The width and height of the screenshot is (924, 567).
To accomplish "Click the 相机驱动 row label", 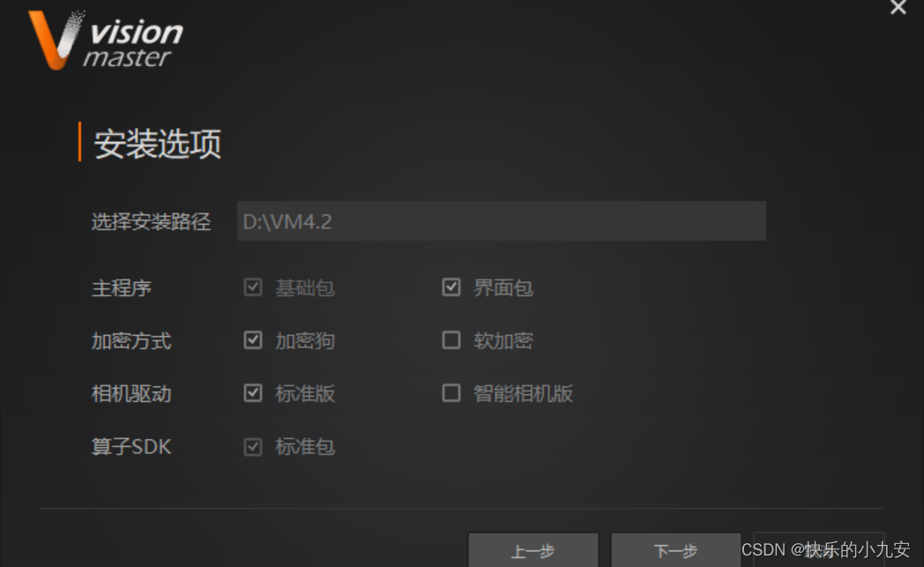I will (x=131, y=393).
